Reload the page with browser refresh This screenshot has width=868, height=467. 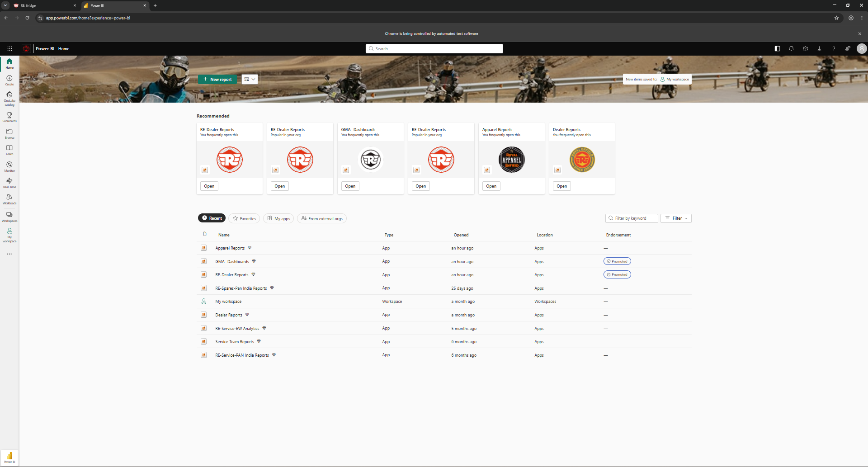[27, 18]
